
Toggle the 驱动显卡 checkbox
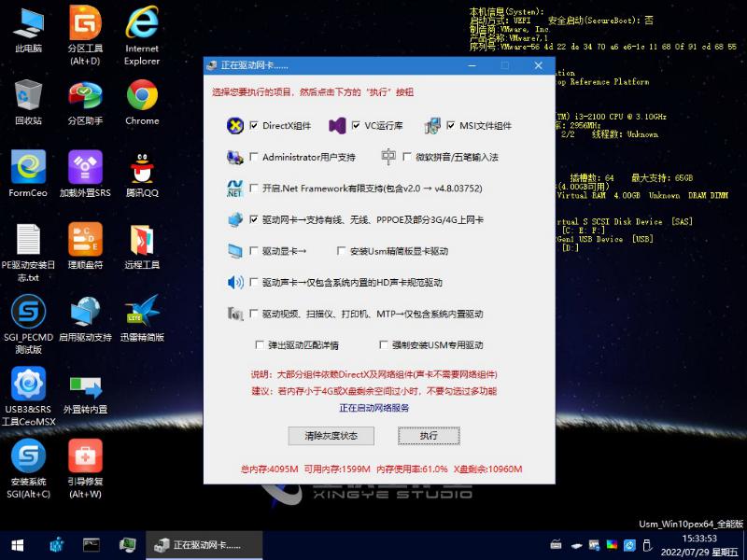pyautogui.click(x=253, y=251)
